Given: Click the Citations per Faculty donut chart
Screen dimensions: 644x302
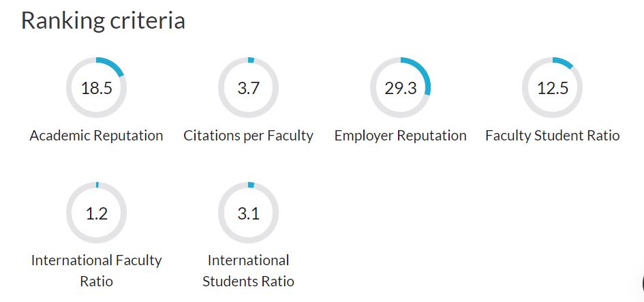Looking at the screenshot, I should tap(249, 87).
